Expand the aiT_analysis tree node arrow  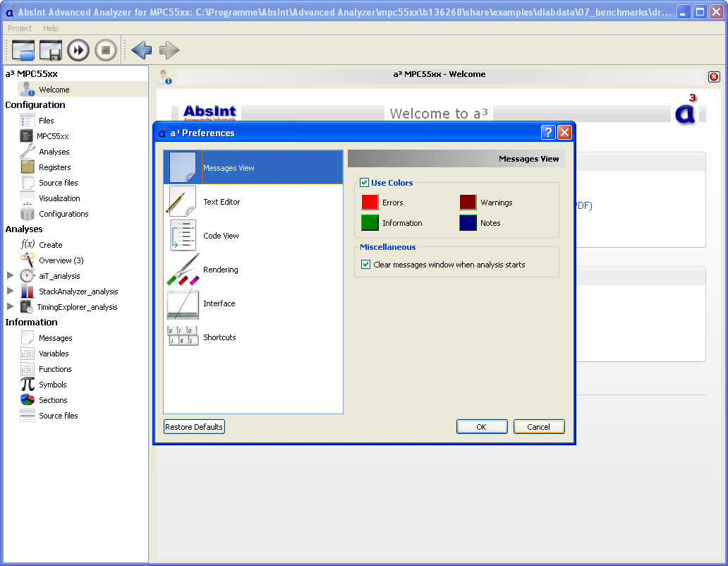click(x=10, y=275)
